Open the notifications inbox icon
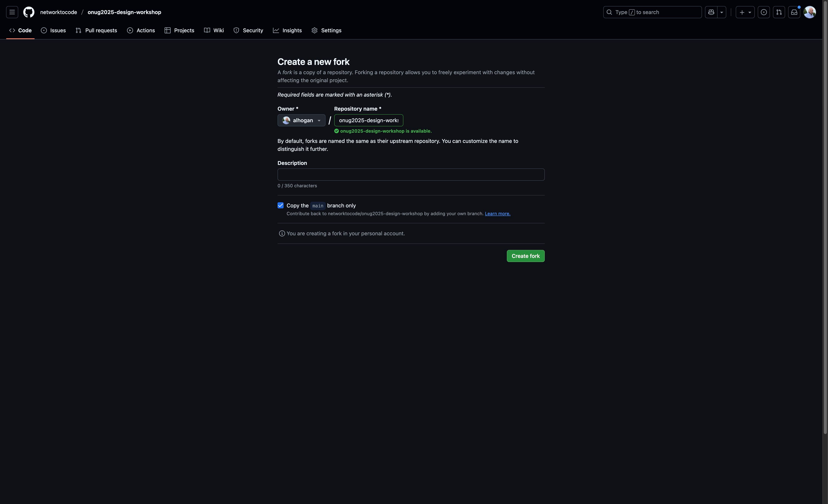 [794, 12]
